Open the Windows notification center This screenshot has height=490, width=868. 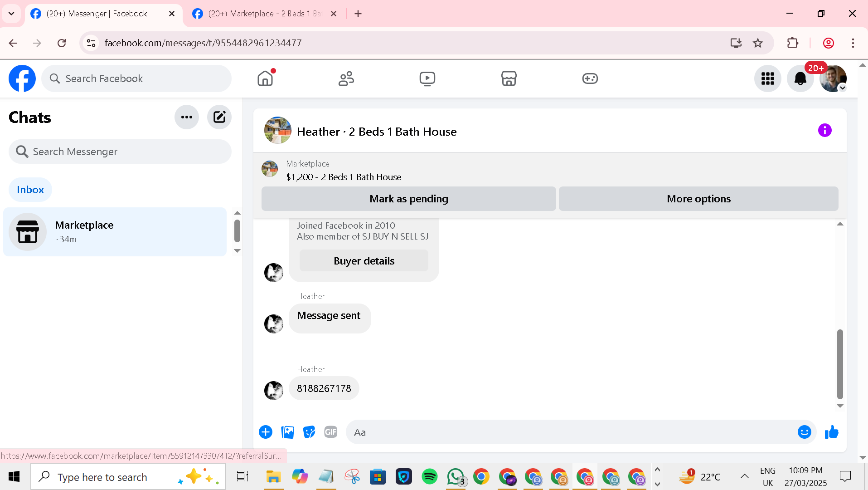(845, 476)
